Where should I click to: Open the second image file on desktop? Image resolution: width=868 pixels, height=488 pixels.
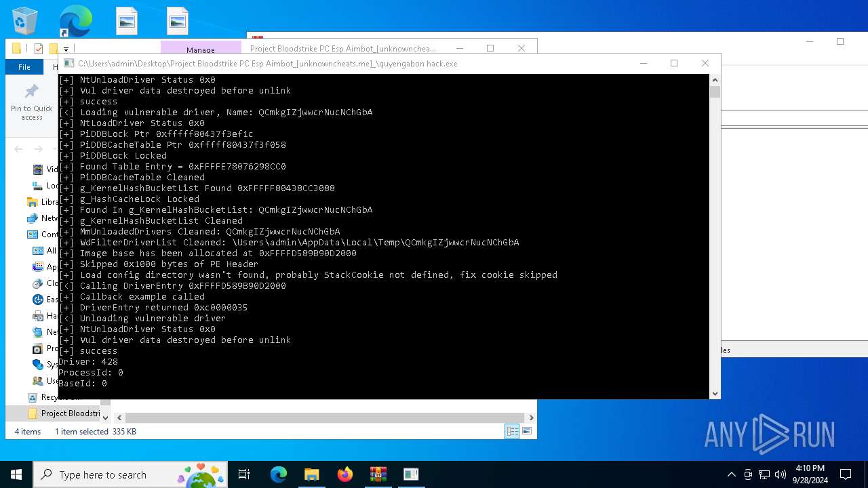click(x=177, y=21)
